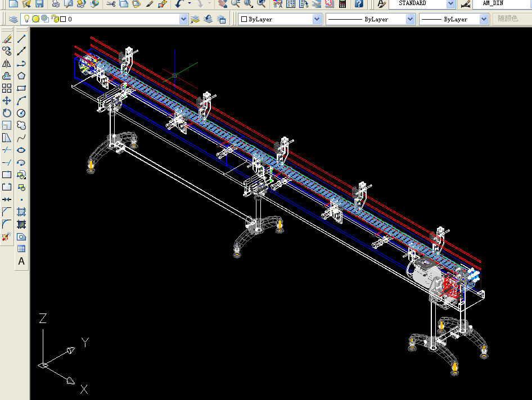Select the Chamfer tool

[x=7, y=212]
